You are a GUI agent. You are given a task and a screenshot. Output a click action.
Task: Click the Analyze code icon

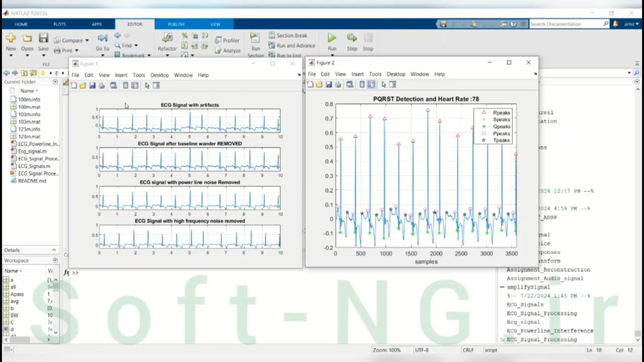pos(218,51)
